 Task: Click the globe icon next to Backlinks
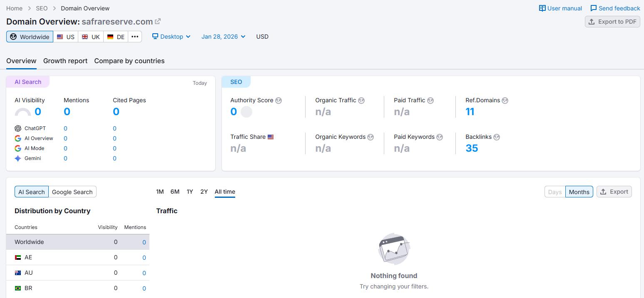tap(497, 137)
